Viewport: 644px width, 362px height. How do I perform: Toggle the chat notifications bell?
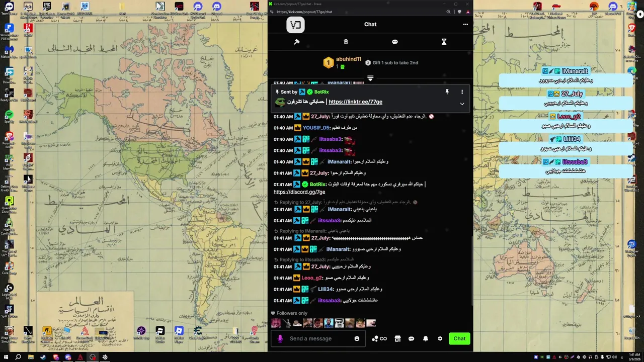[426, 338]
